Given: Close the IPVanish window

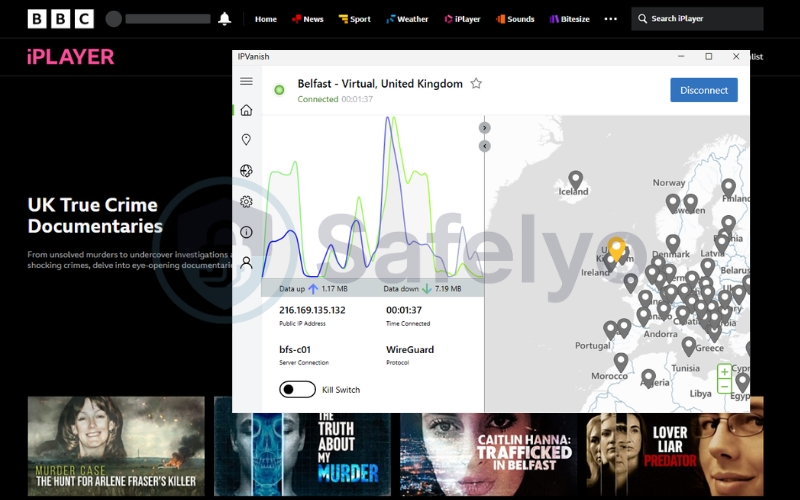Looking at the screenshot, I should coord(736,57).
